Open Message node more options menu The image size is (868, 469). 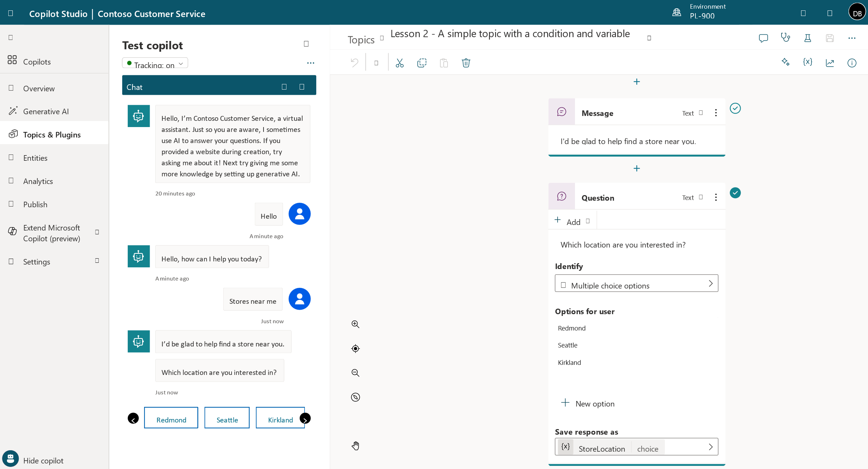[x=716, y=112]
